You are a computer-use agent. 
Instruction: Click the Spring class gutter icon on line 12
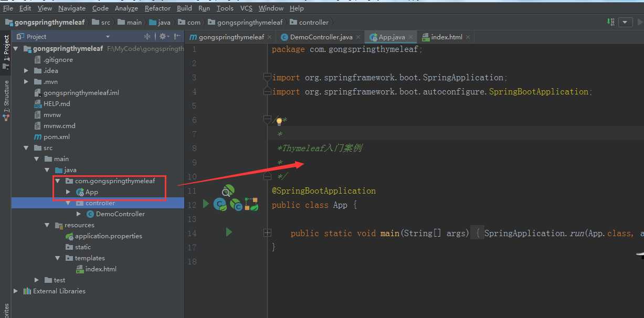[220, 205]
